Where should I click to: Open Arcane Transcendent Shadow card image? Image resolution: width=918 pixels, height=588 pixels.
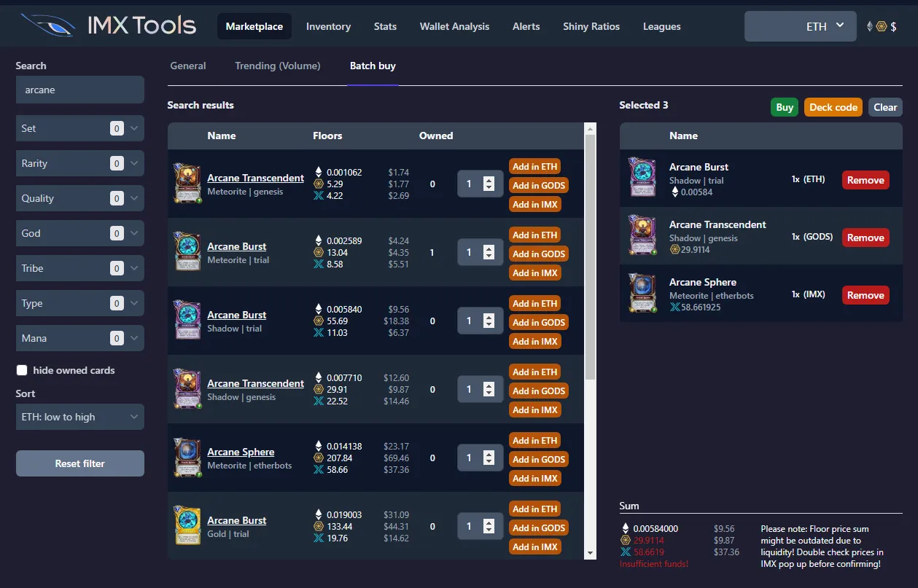point(187,389)
